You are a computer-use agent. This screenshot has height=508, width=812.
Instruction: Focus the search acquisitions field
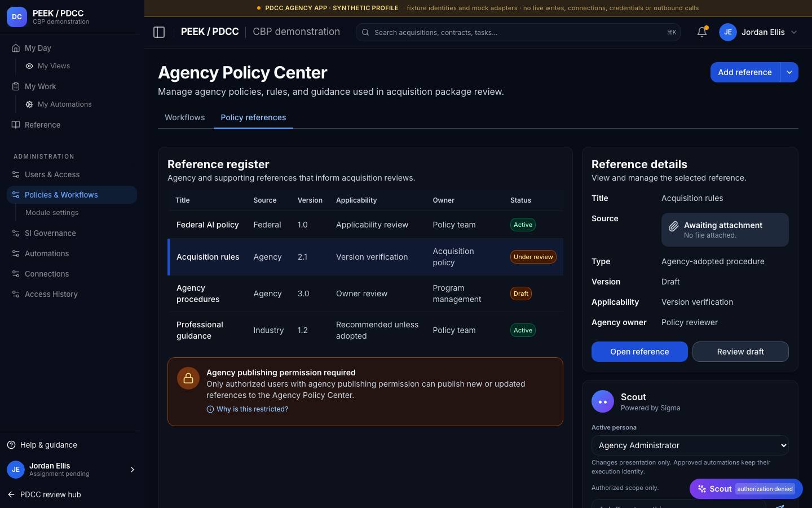[518, 32]
